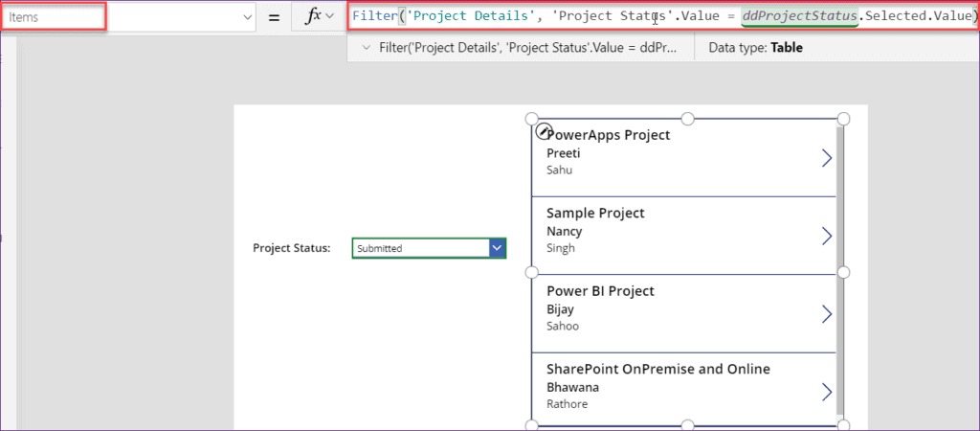Click the gallery vertical scrollbar
This screenshot has width=980, height=431.
pos(840,269)
